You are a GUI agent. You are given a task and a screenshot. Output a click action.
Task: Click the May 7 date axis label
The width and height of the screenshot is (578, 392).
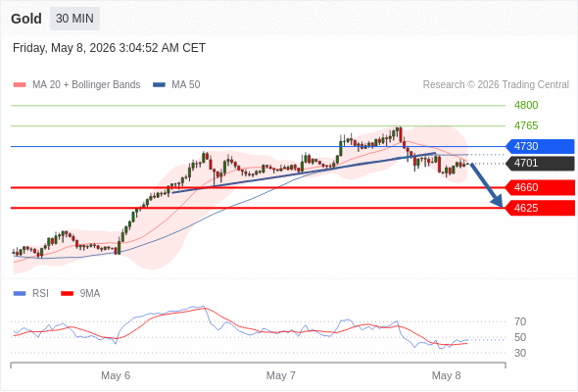tap(281, 375)
